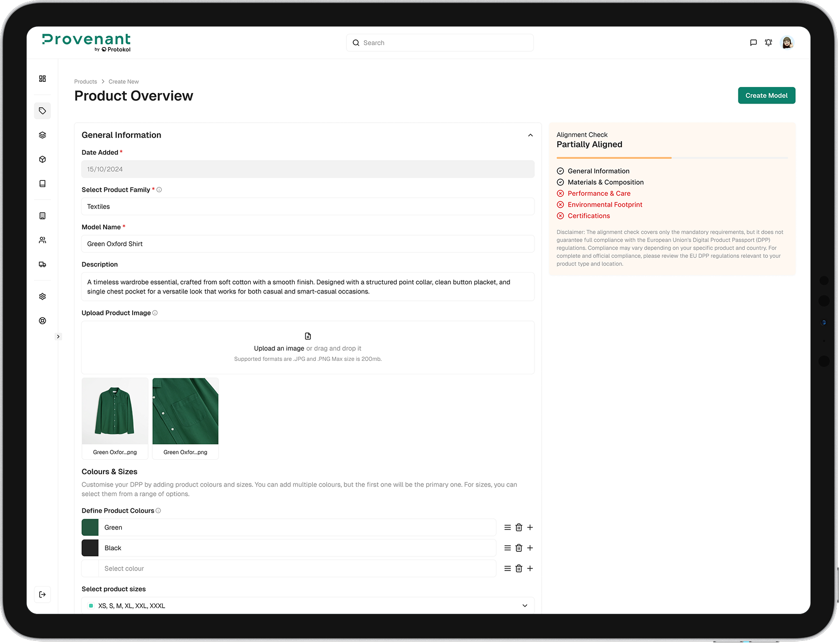Go back via the Products breadcrumb

click(x=85, y=81)
